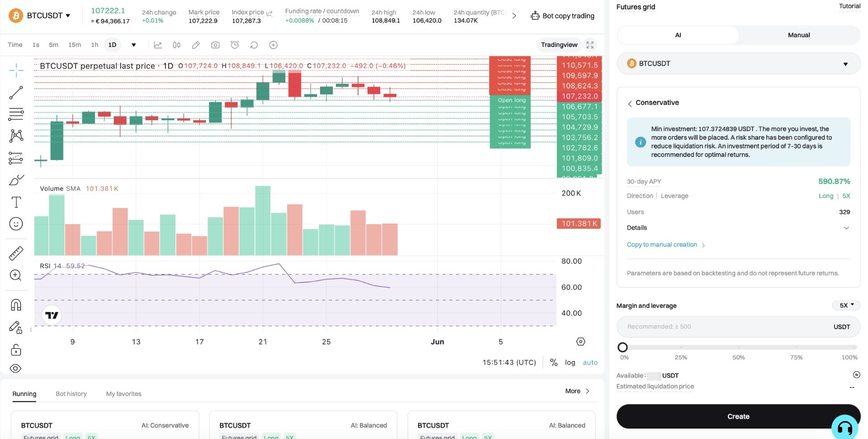Screen dimensions: 868x439
Task: Toggle log scale on chart
Action: coord(570,362)
